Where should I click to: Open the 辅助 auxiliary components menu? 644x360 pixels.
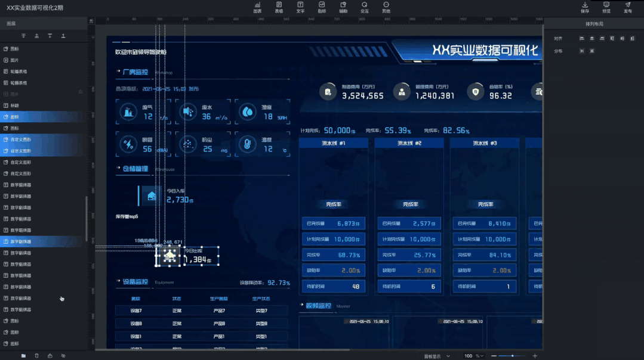pos(343,7)
